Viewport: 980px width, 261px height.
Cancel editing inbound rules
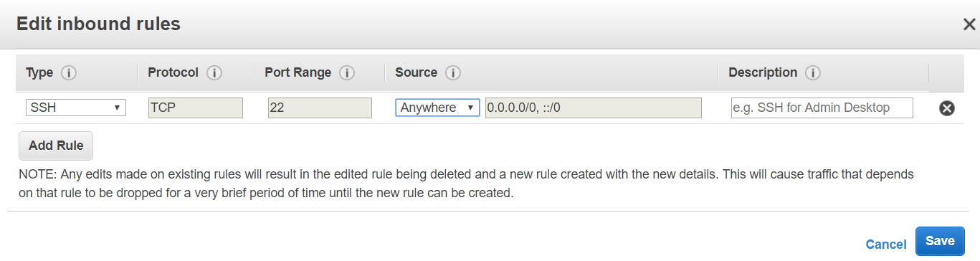886,245
